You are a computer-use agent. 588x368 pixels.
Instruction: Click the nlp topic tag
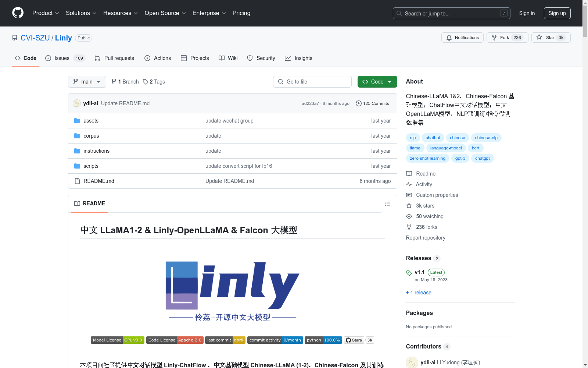tap(413, 138)
